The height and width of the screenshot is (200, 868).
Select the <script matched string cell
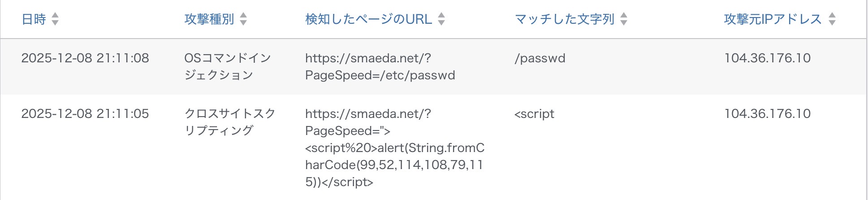pyautogui.click(x=534, y=114)
